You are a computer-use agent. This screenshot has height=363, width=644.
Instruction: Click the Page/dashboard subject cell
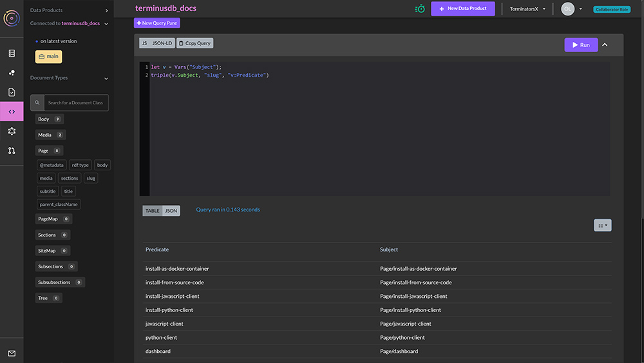[399, 351]
